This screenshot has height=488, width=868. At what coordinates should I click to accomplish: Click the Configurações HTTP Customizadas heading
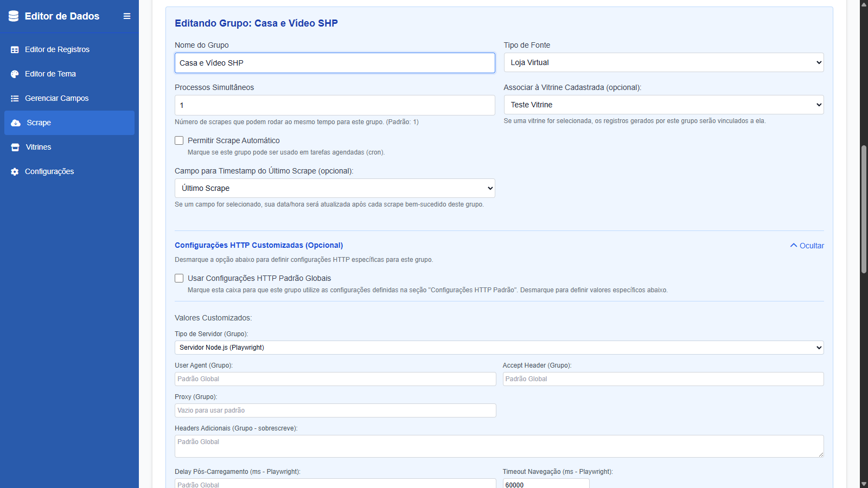(259, 245)
